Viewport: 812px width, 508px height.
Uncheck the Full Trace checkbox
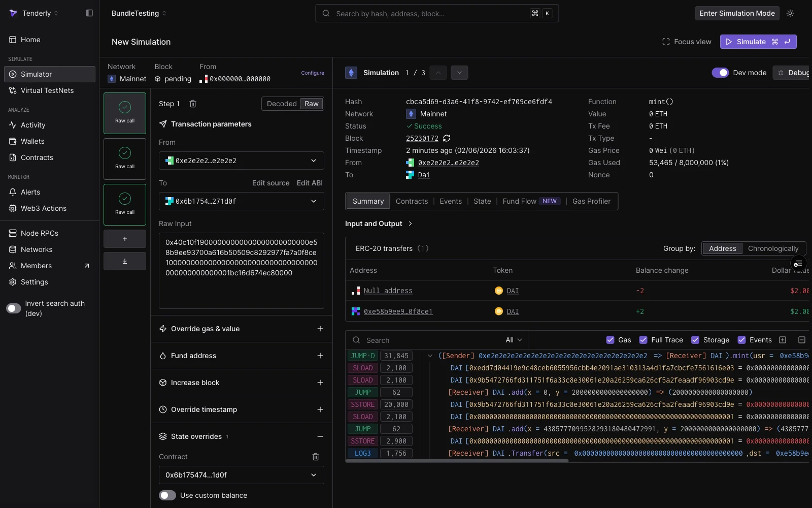coord(643,340)
